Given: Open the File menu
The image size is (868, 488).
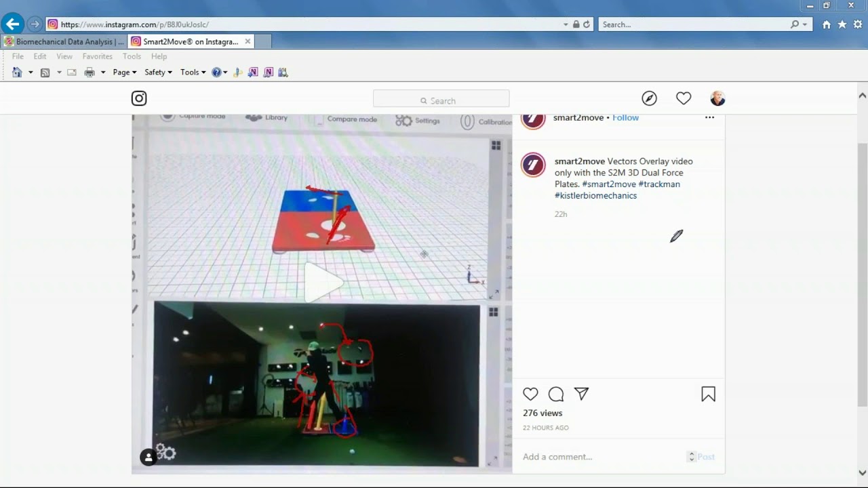Looking at the screenshot, I should pyautogui.click(x=18, y=56).
